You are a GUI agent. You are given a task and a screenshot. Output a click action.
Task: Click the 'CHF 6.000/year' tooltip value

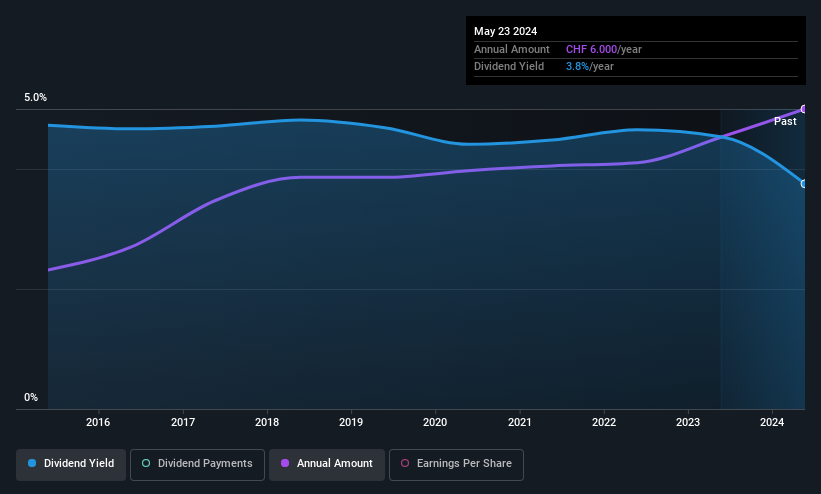pos(604,49)
